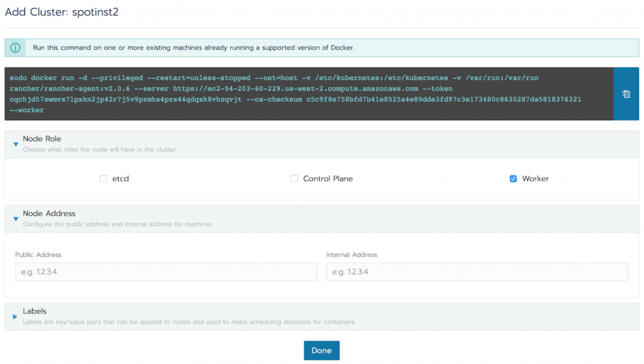Check the Control Plane role checkbox
The height and width of the screenshot is (364, 644).
click(x=294, y=179)
